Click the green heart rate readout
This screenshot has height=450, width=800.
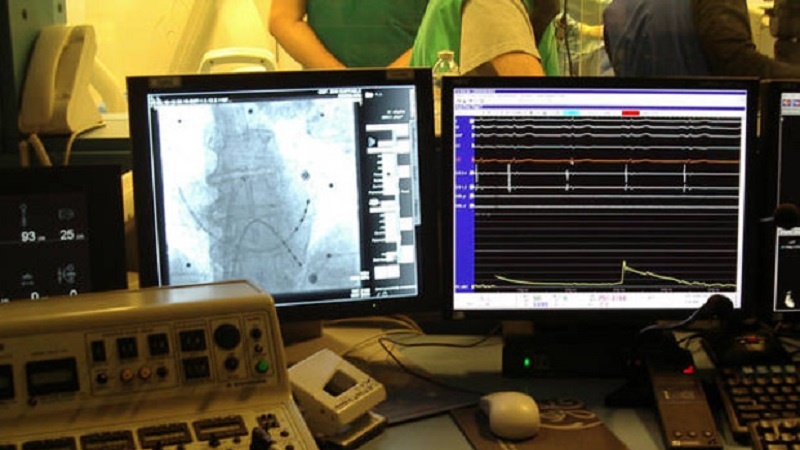click(537, 299)
